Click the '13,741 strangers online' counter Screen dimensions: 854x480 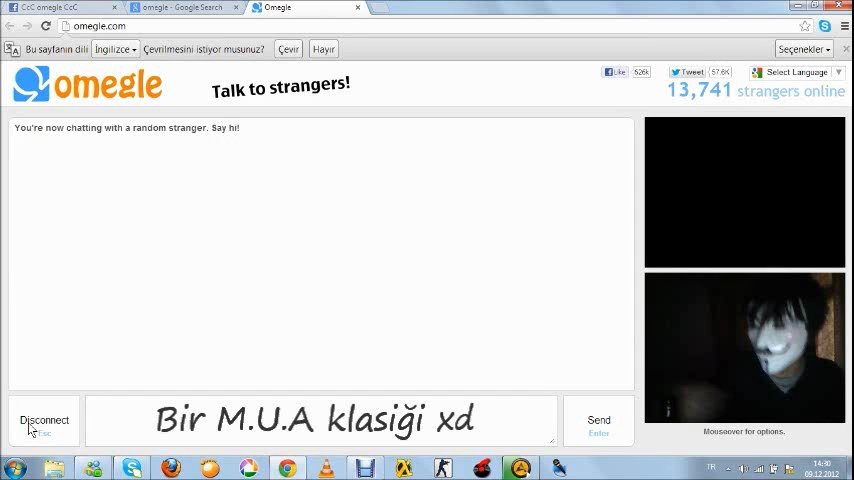click(x=757, y=90)
